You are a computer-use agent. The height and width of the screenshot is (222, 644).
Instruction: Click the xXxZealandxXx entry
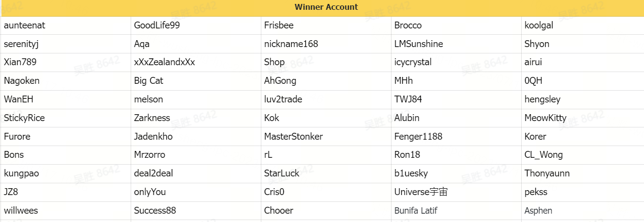[164, 63]
